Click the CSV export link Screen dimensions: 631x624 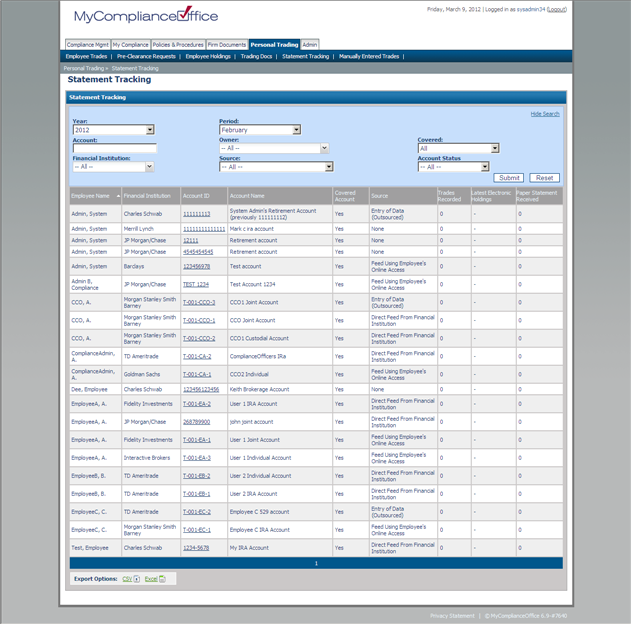127,579
